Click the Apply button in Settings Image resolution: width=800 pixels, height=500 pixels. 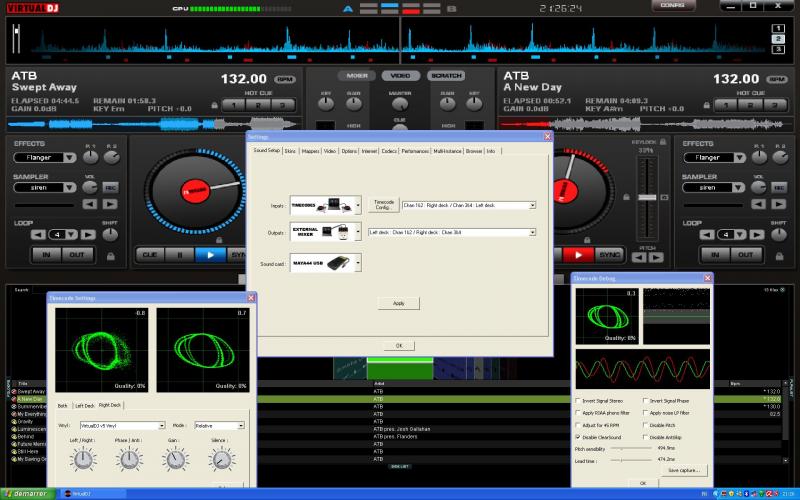coord(398,303)
